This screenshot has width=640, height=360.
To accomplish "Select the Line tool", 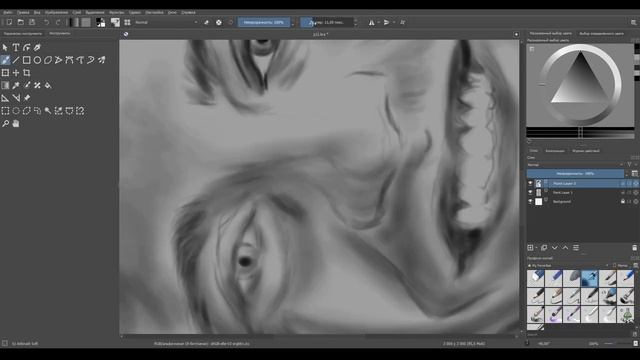I will (x=16, y=60).
